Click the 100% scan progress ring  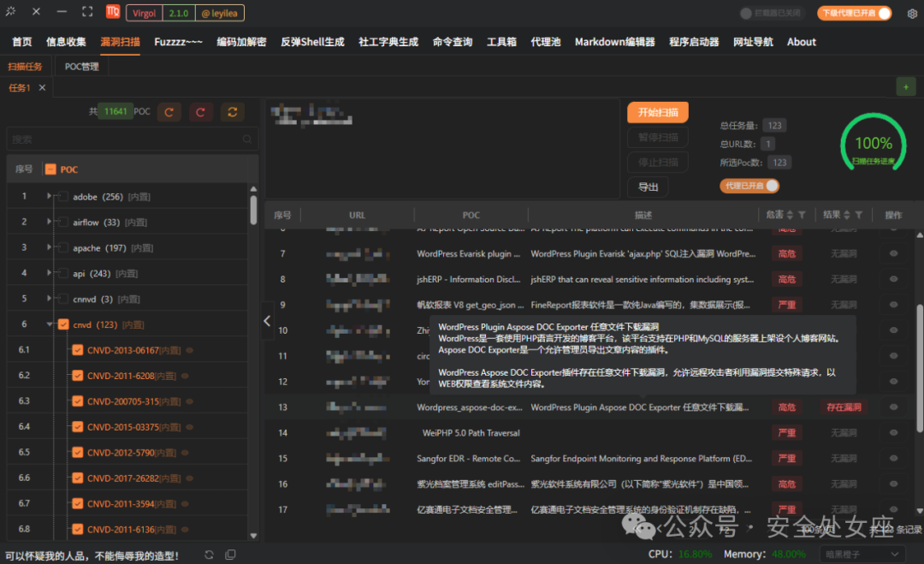pos(873,145)
